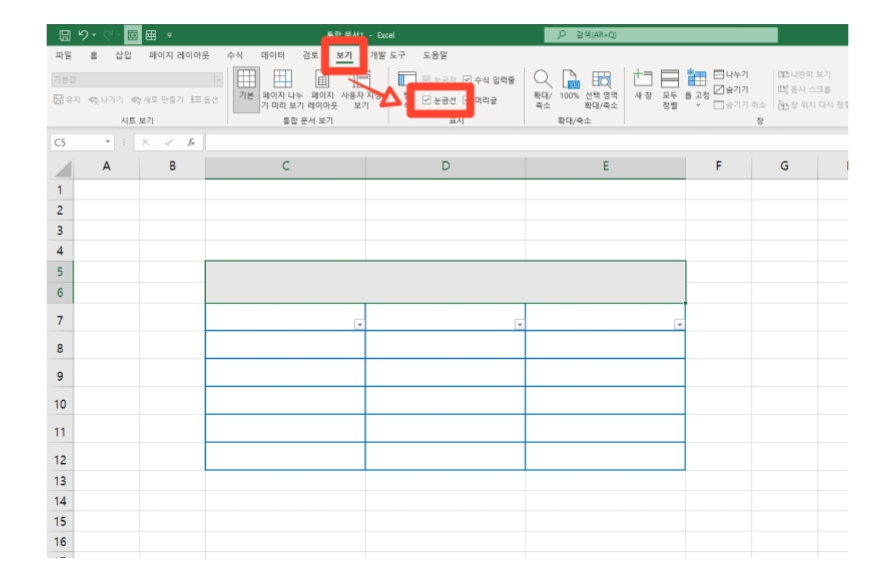Toggle the 머리글 (Headings) checkbox
The height and width of the screenshot is (588, 895).
[x=467, y=100]
